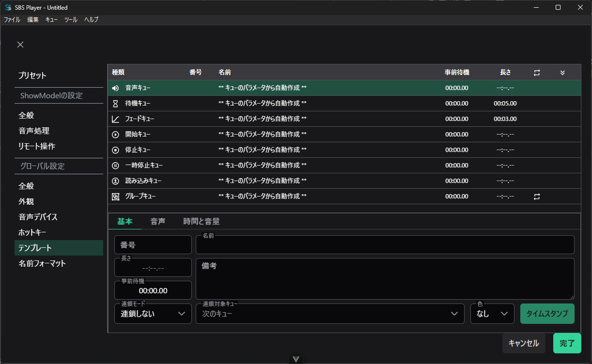Click the play icon of 開始キュー row
This screenshot has width=592, height=364.
point(115,135)
